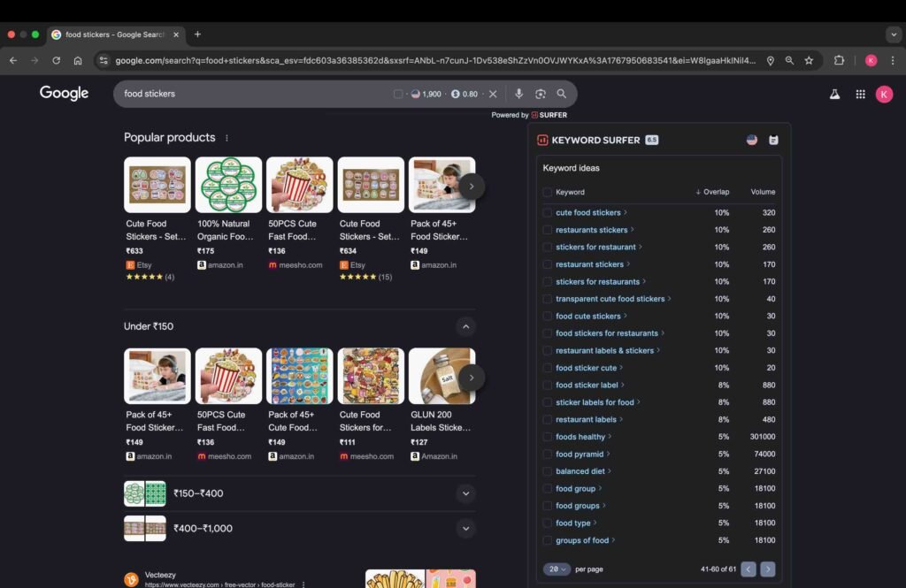Click the magnifying glass search button
This screenshot has height=588, width=906.
point(562,94)
